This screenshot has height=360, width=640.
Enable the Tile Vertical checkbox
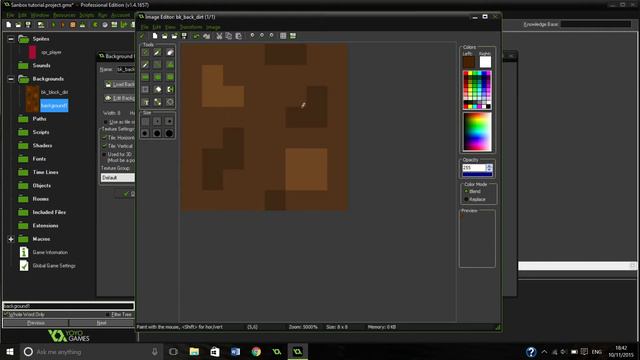(104, 146)
